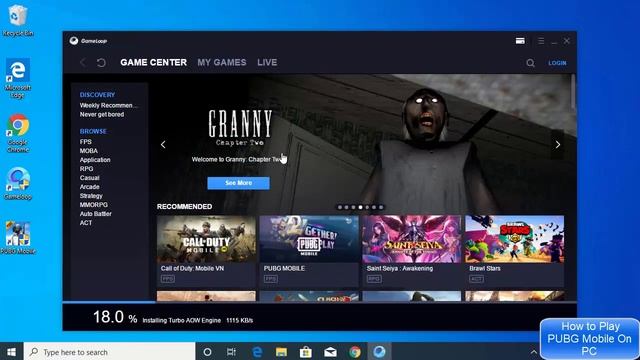Open PUBG Mobile desktop shortcut
640x360 pixels.
coord(18,238)
